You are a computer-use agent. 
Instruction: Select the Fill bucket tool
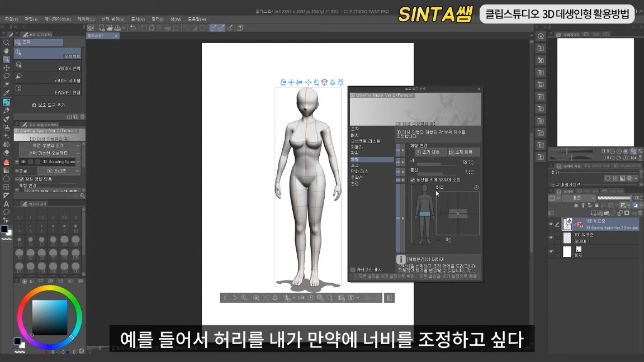(x=6, y=161)
